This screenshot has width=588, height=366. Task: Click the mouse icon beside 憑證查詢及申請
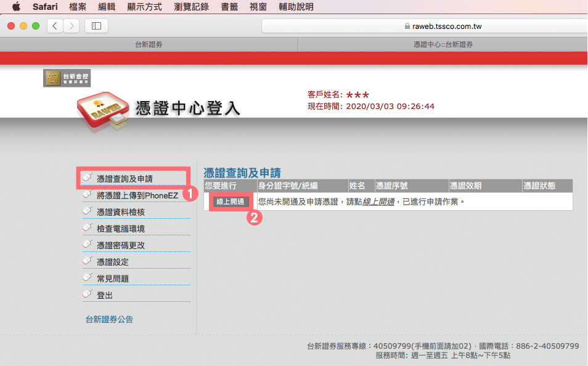click(x=88, y=177)
